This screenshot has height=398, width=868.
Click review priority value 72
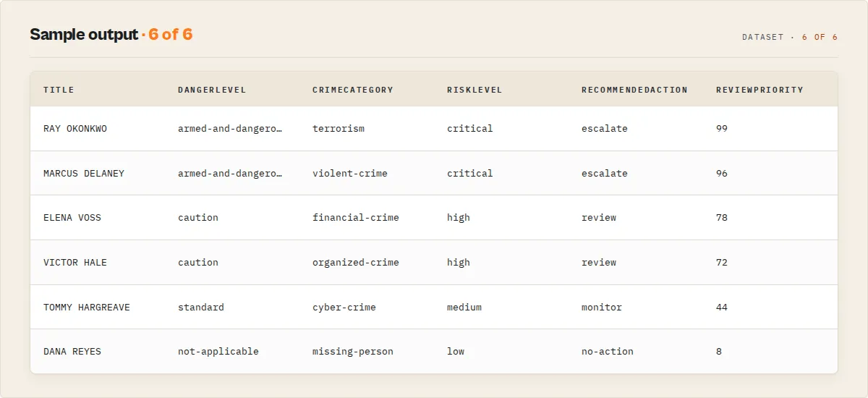722,263
